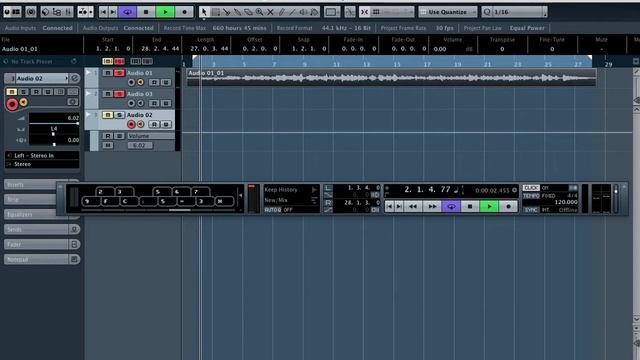This screenshot has height=360, width=640.
Task: Select the Mute X tool
Action: 270,12
